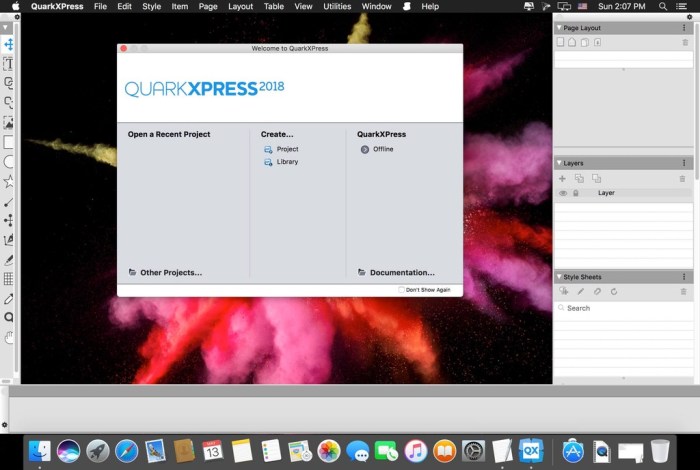This screenshot has width=700, height=470.
Task: Open the Style menu
Action: 151,6
